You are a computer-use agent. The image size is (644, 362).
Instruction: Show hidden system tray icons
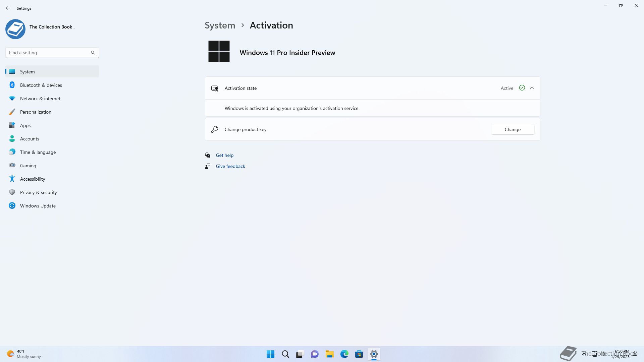coord(584,354)
